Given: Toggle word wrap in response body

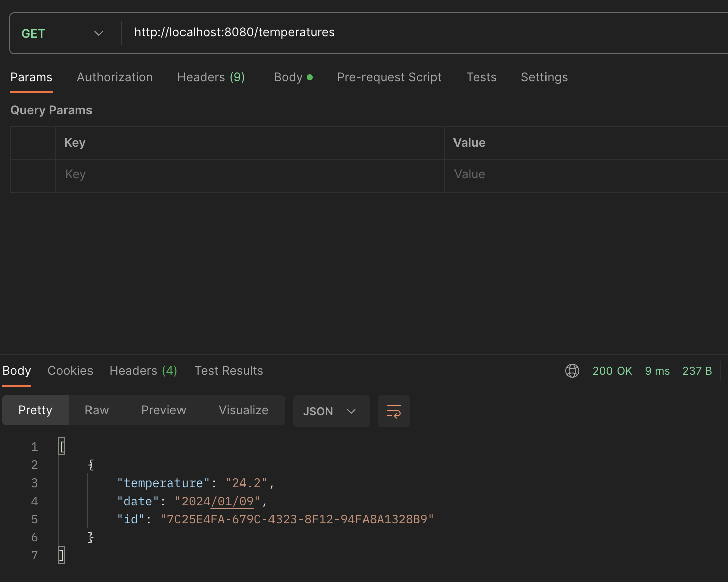Looking at the screenshot, I should click(393, 411).
